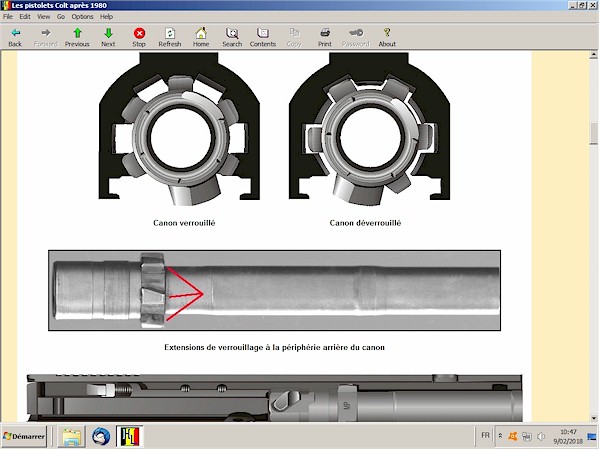
Task: Click the Back arrow toolbar icon
Action: (x=15, y=37)
